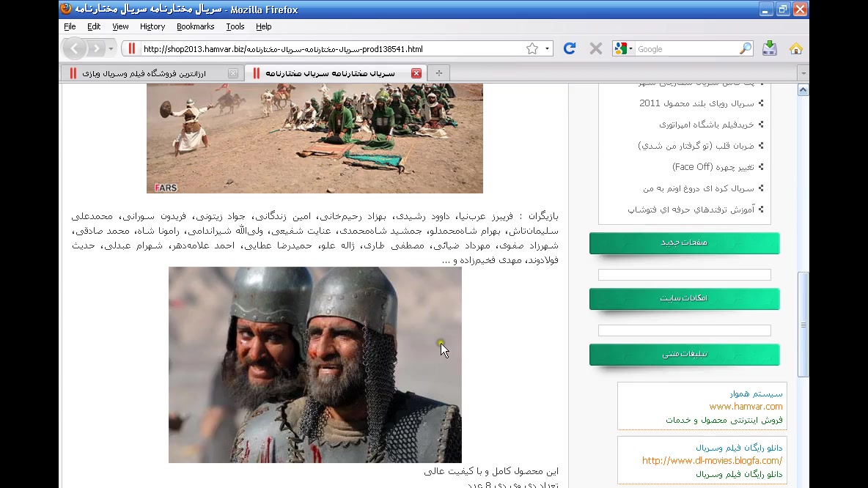Click the Google search engine icon

click(621, 48)
